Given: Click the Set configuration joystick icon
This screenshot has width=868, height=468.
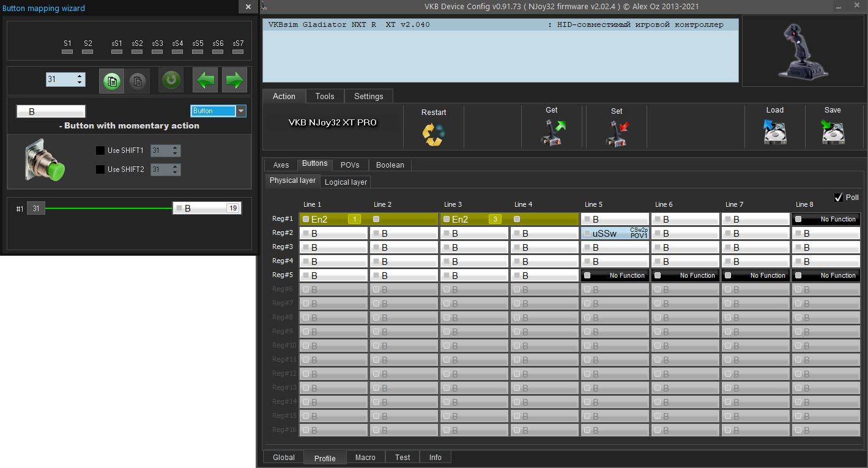Looking at the screenshot, I should pyautogui.click(x=617, y=133).
